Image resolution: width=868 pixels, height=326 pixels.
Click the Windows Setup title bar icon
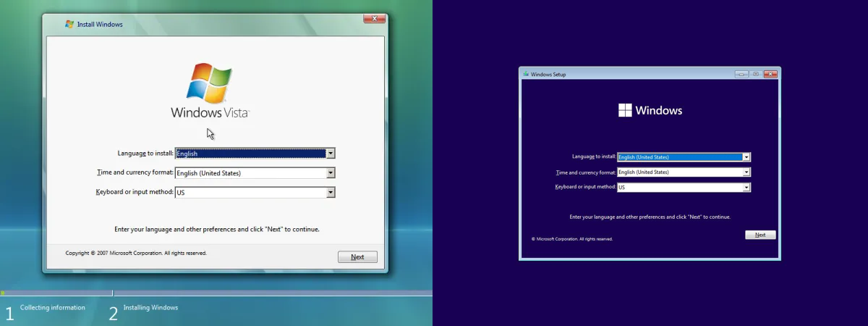pos(526,74)
